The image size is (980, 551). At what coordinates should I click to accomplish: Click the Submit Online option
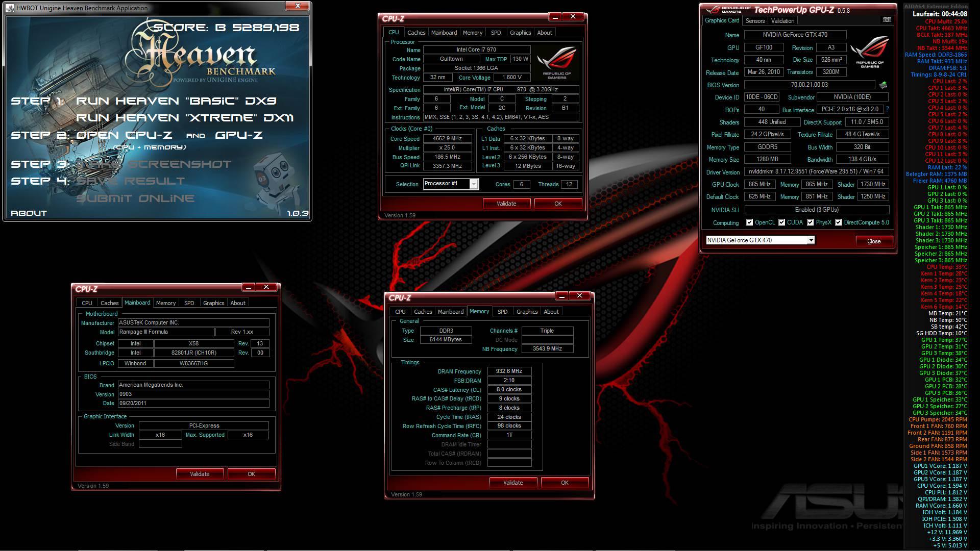click(135, 198)
